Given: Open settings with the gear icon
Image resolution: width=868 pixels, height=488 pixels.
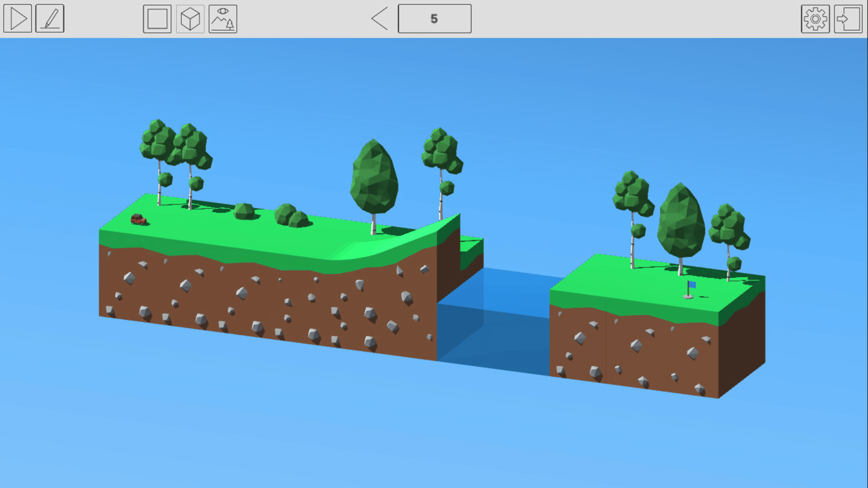Looking at the screenshot, I should coord(815,19).
